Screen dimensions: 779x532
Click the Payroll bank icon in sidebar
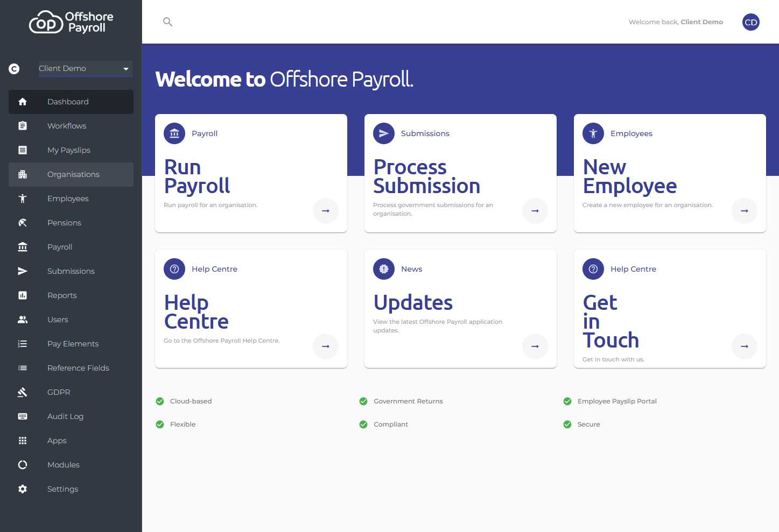(23, 247)
